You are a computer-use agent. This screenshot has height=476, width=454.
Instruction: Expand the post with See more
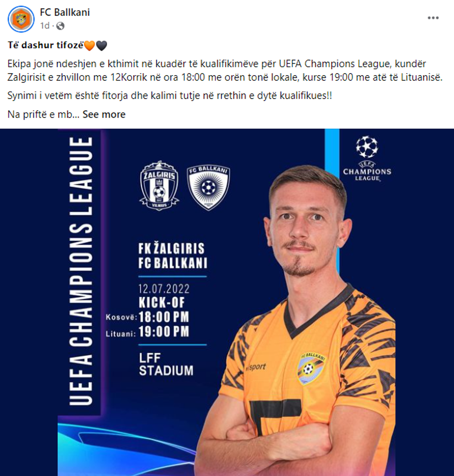[104, 114]
